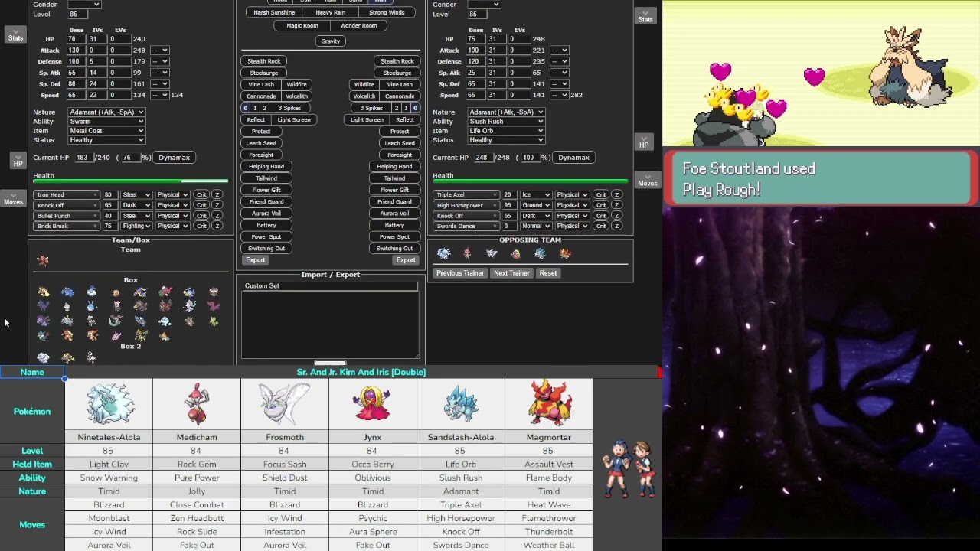This screenshot has height=551, width=980.
Task: Open the Slush Rush ability dropdown
Action: [506, 122]
